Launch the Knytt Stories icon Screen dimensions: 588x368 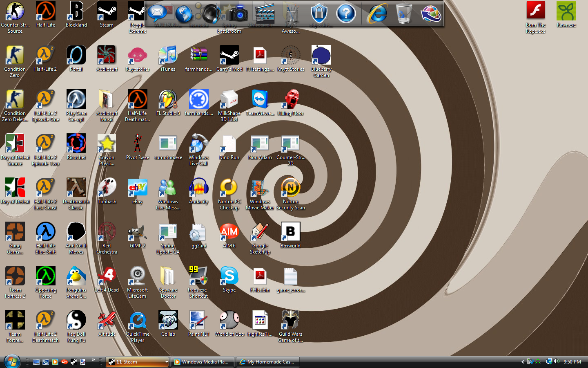point(291,58)
